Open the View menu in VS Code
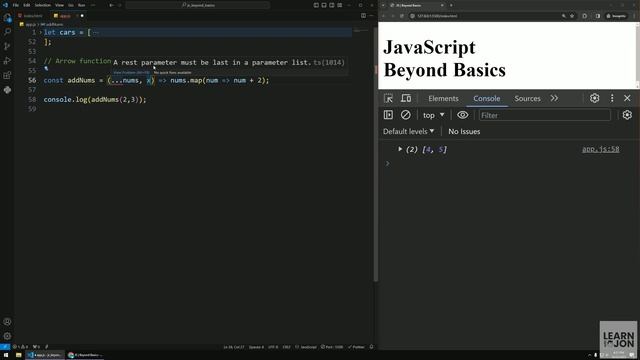640x360 pixels. 59,5
